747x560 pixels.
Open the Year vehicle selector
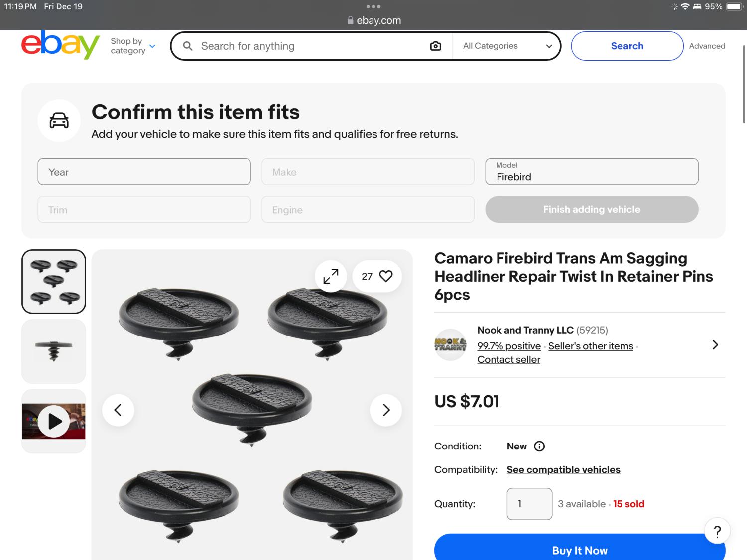click(x=144, y=172)
